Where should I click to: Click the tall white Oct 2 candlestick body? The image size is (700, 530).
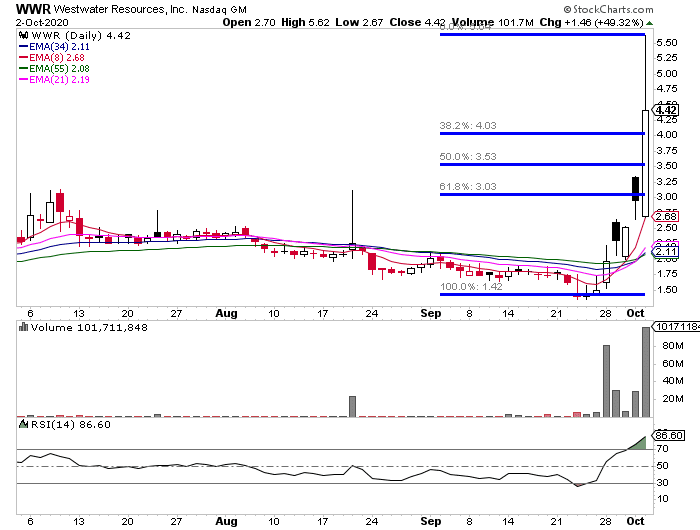click(x=645, y=163)
